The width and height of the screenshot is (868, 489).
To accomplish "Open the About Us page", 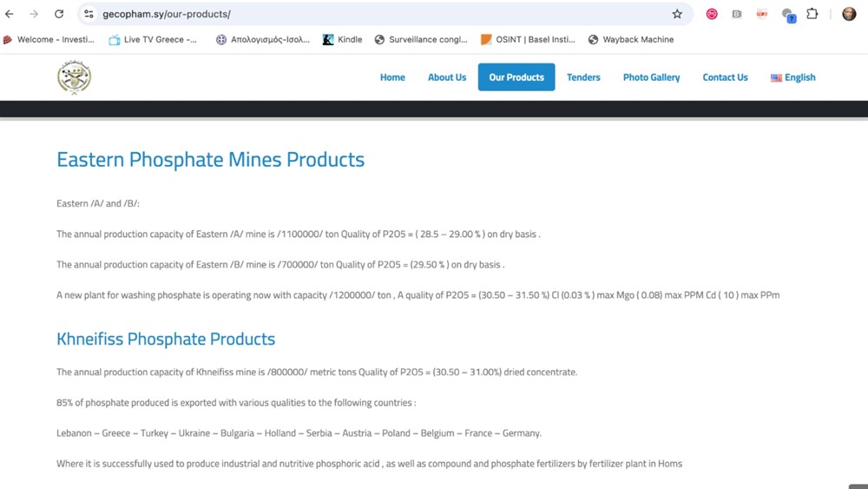I will (447, 77).
